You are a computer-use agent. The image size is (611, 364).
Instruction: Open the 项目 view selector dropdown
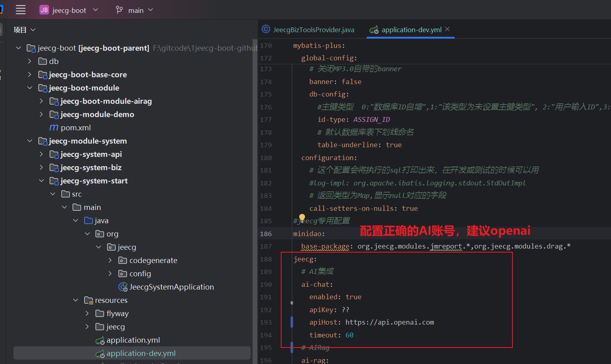tap(33, 30)
